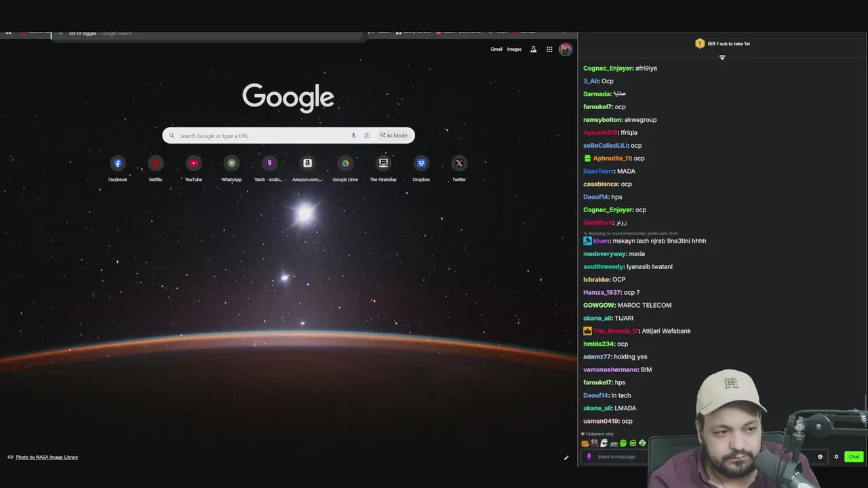
Task: Click 'makayn lach njrab 9na3tini hhhh' message
Action: click(660, 241)
